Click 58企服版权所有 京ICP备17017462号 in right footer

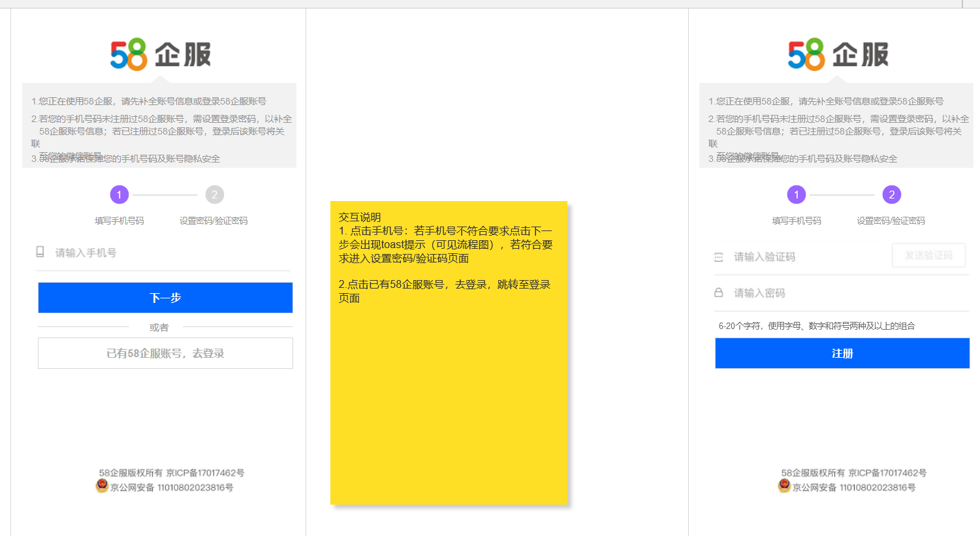pyautogui.click(x=854, y=473)
